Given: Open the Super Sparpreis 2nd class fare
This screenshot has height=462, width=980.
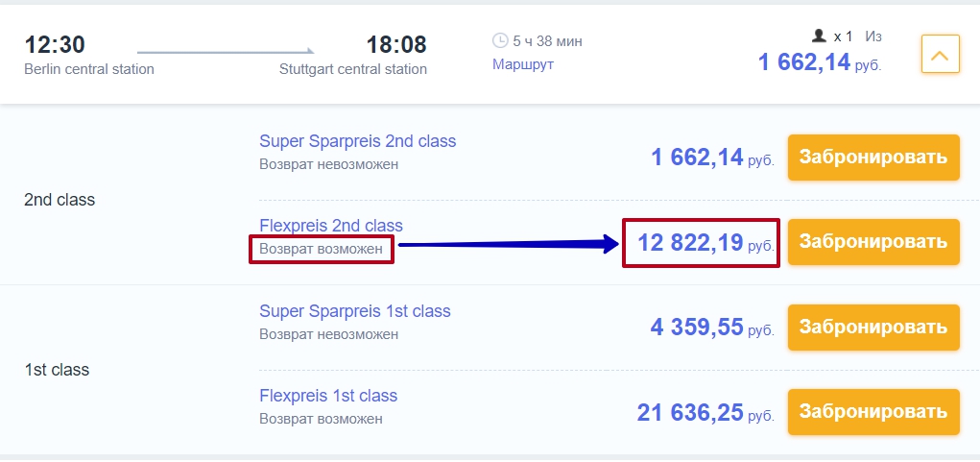Looking at the screenshot, I should 357,141.
